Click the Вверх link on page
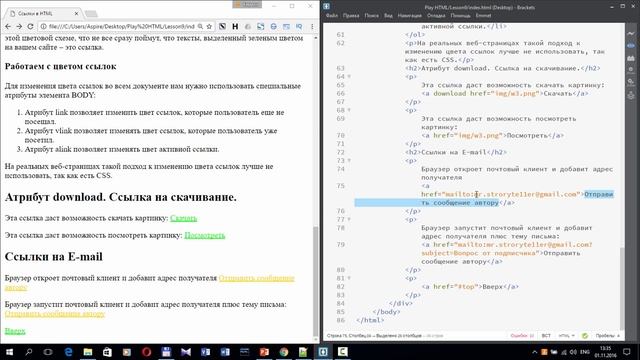640x360 pixels. click(x=15, y=331)
